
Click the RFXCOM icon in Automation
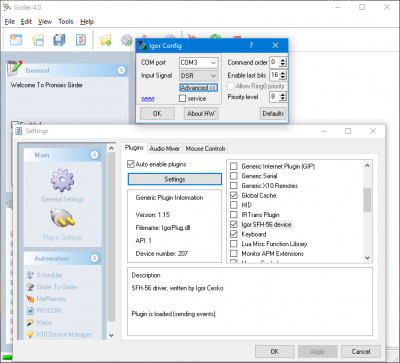click(30, 311)
